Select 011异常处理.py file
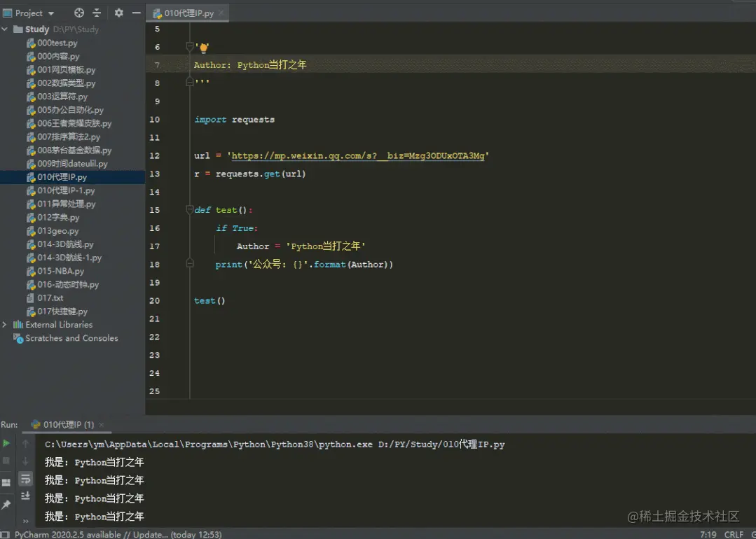The image size is (756, 539). click(x=66, y=204)
